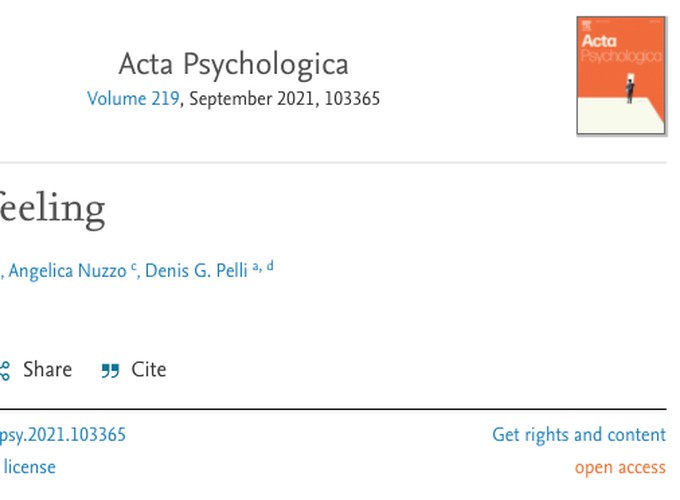680x500 pixels.
Task: Open author Angelica Nuzzo's details
Action: click(x=67, y=271)
